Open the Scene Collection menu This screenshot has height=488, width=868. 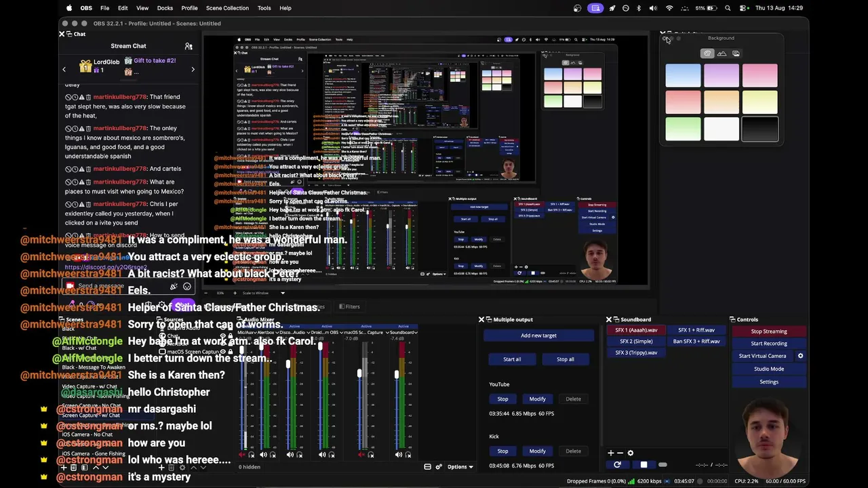(x=227, y=8)
